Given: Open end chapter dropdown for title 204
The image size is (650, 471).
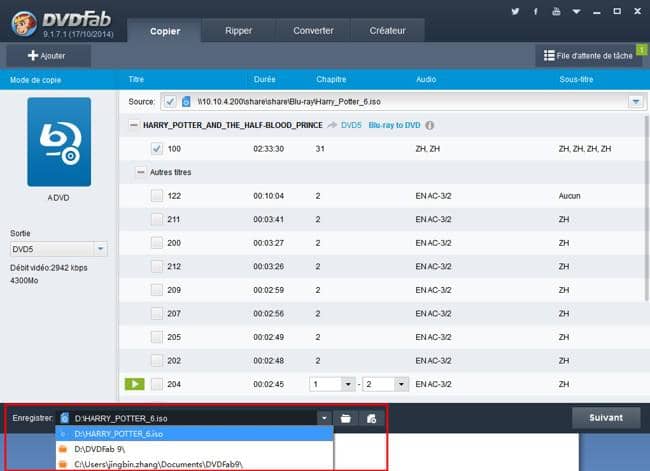Looking at the screenshot, I should (401, 384).
